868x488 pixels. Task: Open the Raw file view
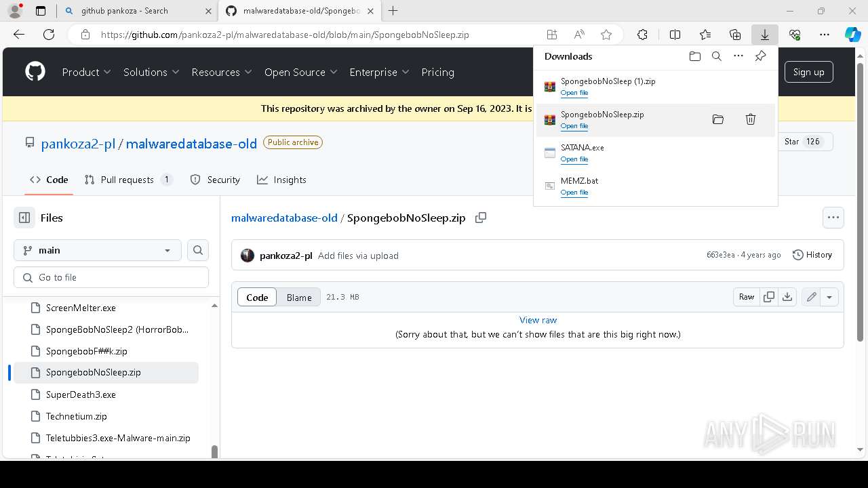click(747, 297)
